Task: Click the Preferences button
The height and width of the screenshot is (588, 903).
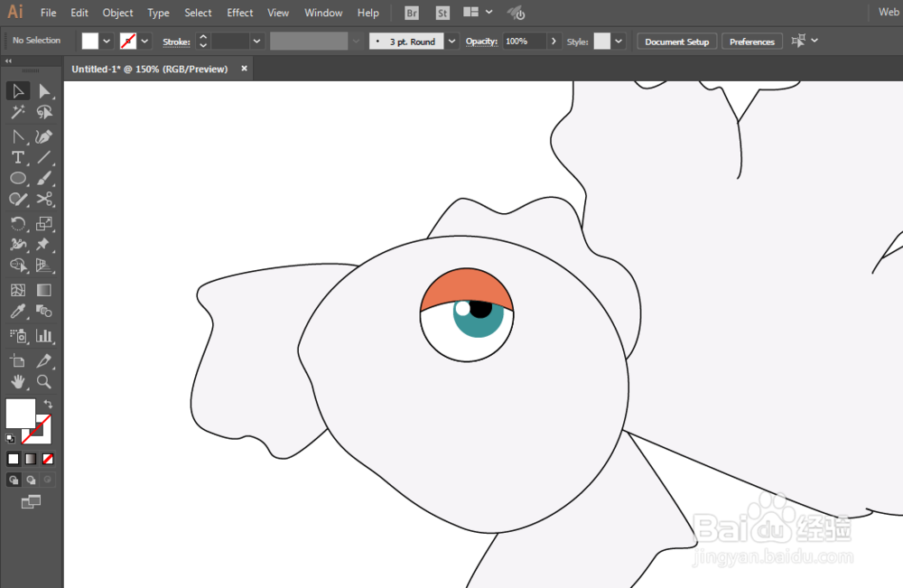Action: click(752, 42)
